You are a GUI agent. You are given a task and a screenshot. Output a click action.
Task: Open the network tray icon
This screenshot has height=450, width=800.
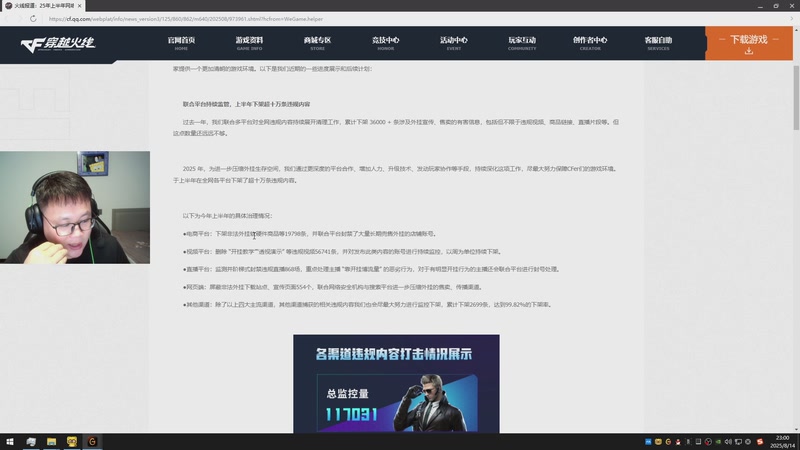click(x=738, y=442)
